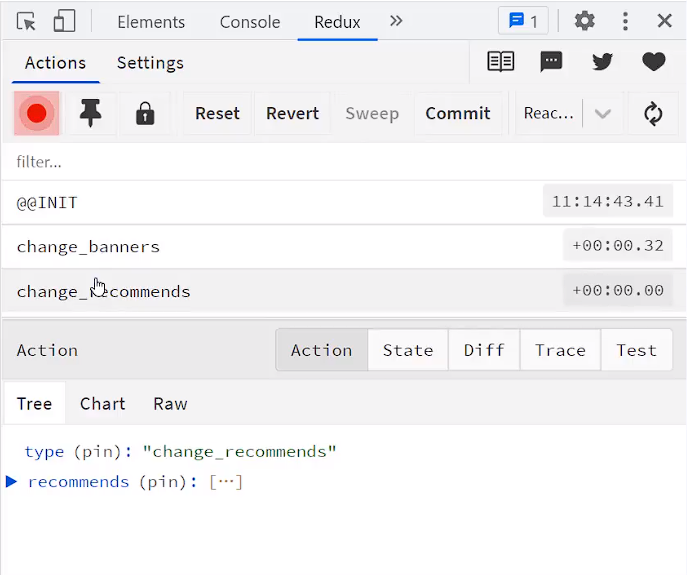Click the pin (persist) icon
Screen dimensions: 687x575
[91, 113]
